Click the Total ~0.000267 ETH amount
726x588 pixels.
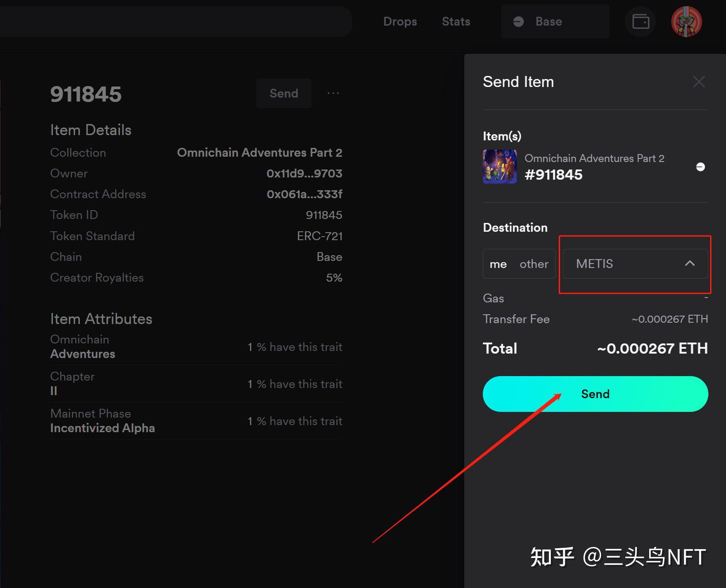pos(652,348)
